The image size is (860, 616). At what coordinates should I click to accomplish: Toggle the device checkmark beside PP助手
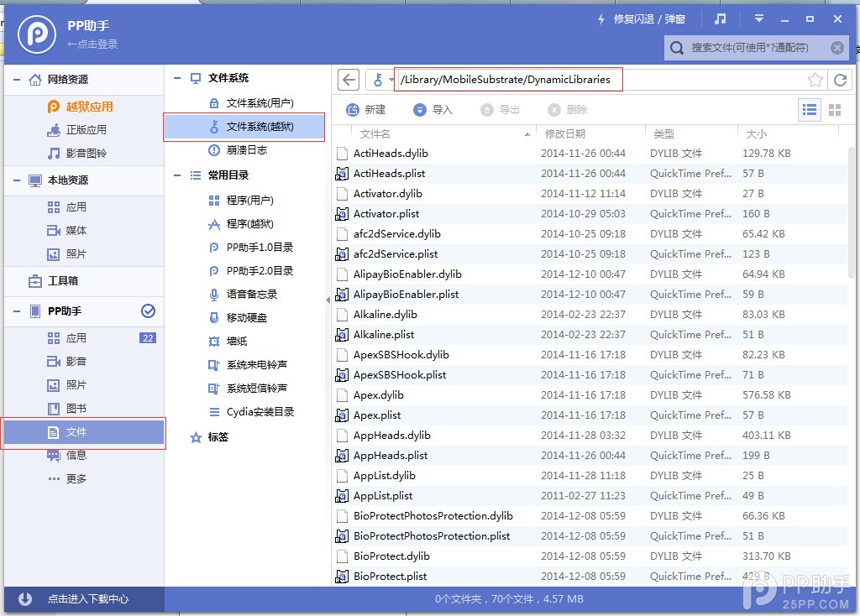click(149, 311)
